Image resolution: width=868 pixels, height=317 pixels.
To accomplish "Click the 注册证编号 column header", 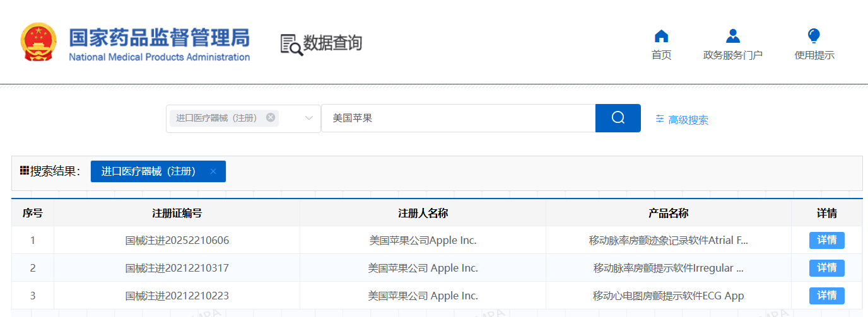I will coord(177,213).
